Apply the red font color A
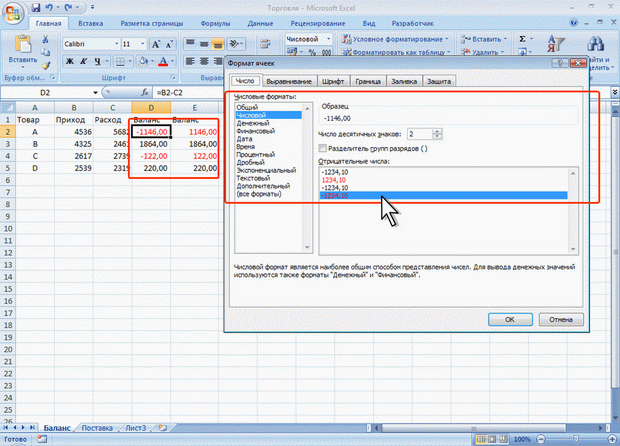 coord(163,61)
